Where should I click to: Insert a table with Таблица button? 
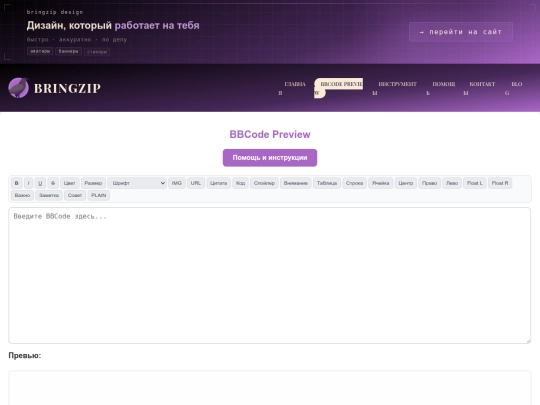coord(327,183)
